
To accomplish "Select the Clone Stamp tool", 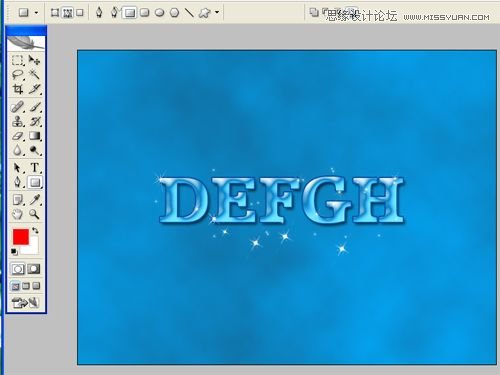I will [x=18, y=121].
